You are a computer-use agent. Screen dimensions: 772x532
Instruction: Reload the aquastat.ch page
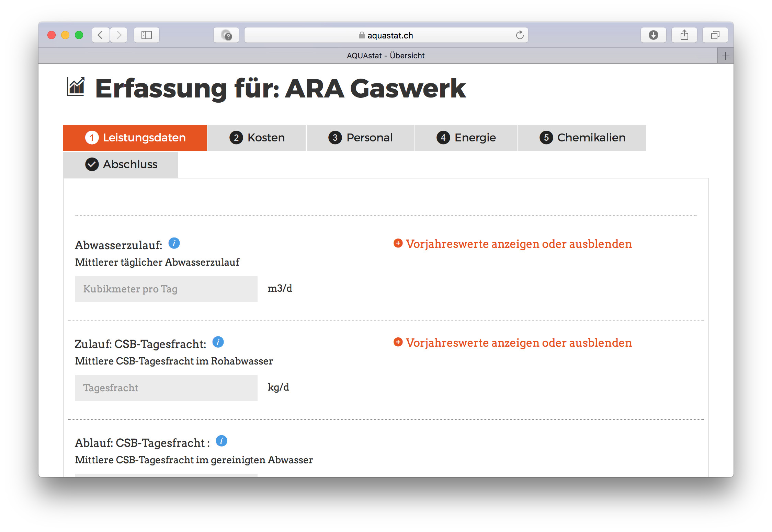[520, 35]
